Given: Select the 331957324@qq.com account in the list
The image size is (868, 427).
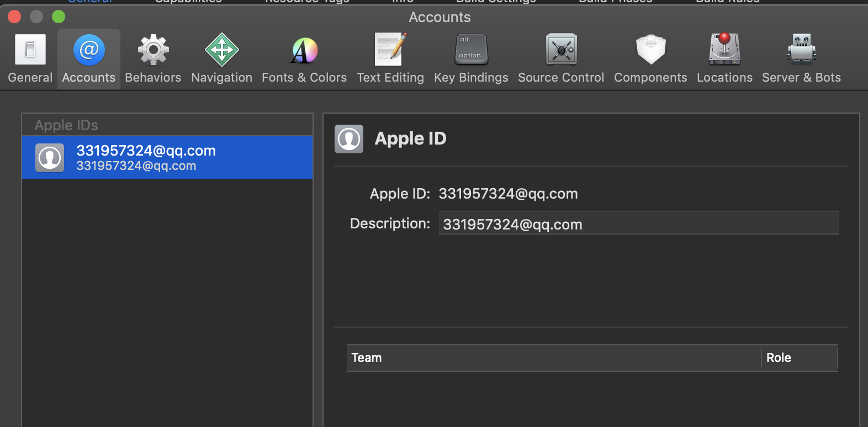Looking at the screenshot, I should pos(167,157).
